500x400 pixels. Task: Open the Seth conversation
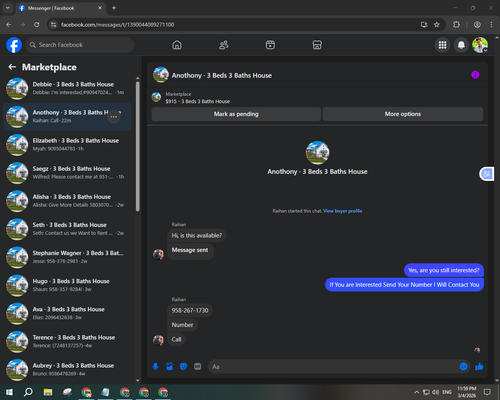coord(67,229)
